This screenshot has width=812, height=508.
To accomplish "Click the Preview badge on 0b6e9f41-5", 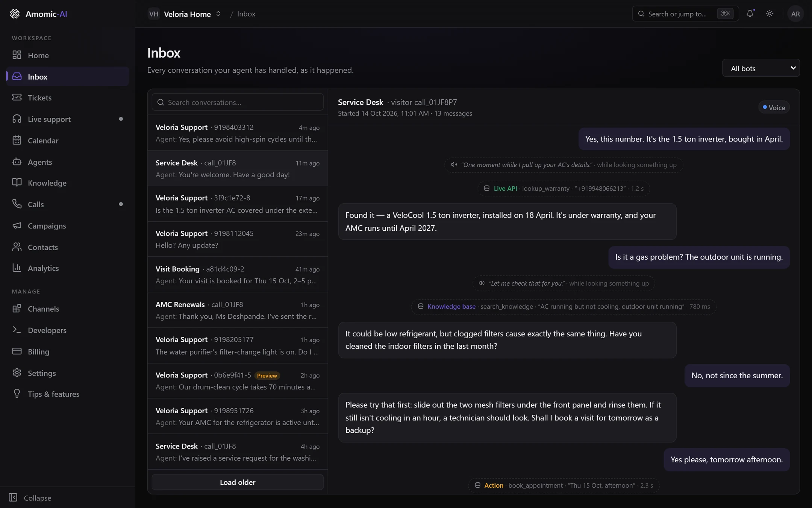I will coord(267,376).
